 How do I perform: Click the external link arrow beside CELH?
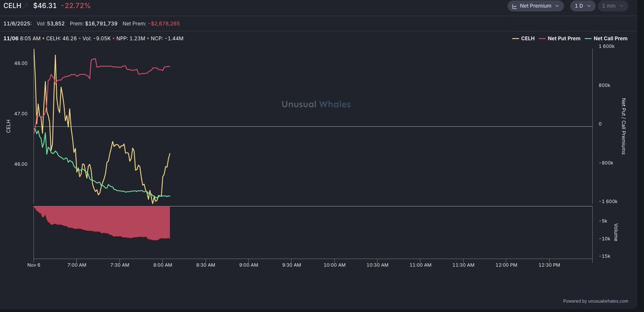pos(25,6)
